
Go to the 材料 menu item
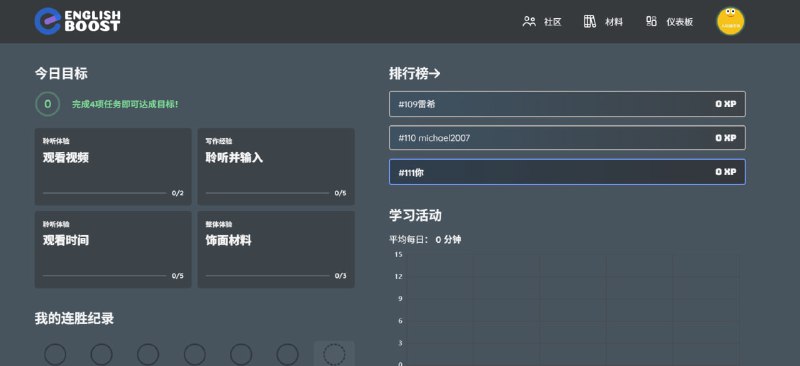[614, 22]
